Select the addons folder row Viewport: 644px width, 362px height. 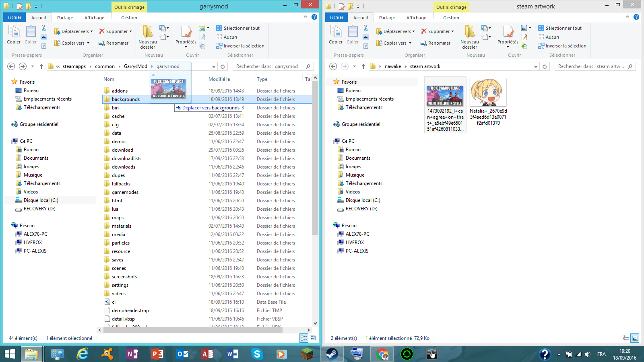(207, 91)
